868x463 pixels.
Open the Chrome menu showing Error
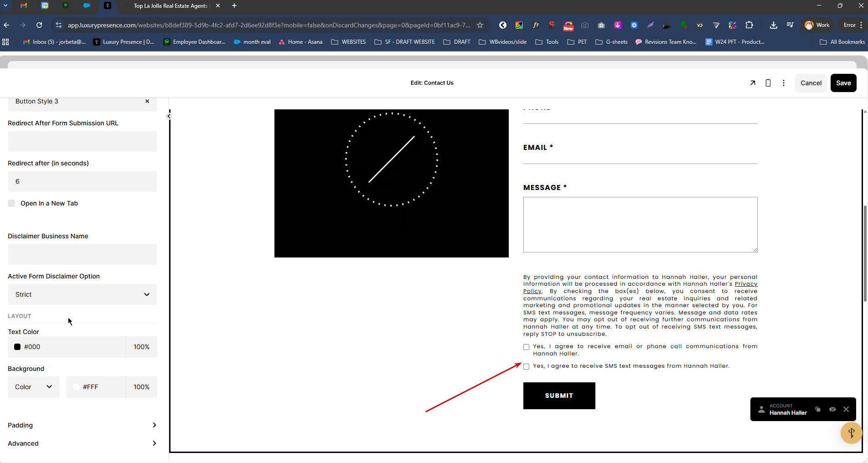coord(852,25)
